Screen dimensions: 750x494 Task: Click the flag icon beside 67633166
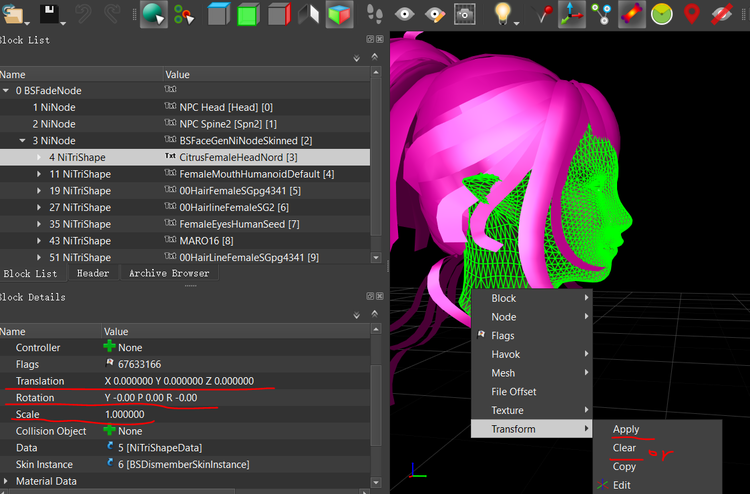(110, 363)
